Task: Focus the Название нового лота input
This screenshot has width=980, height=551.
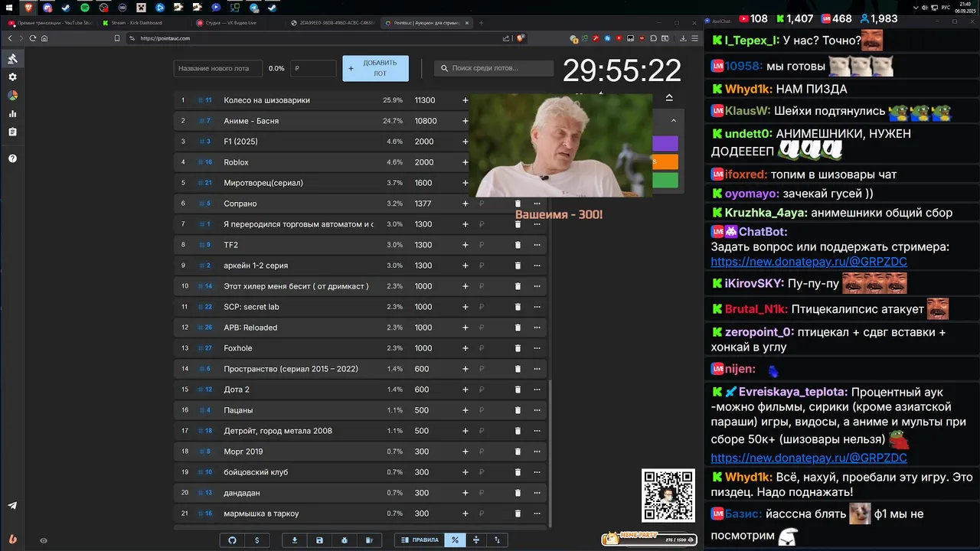Action: (218, 68)
